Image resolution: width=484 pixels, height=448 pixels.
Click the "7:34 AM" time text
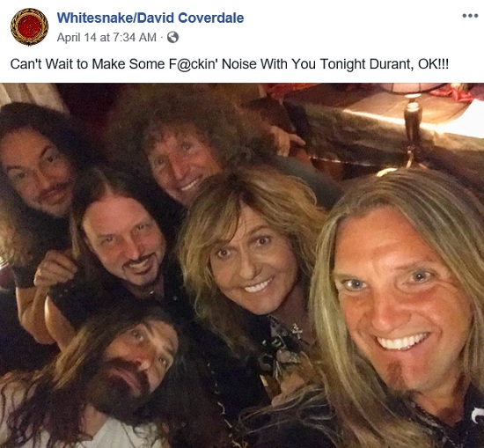[135, 37]
